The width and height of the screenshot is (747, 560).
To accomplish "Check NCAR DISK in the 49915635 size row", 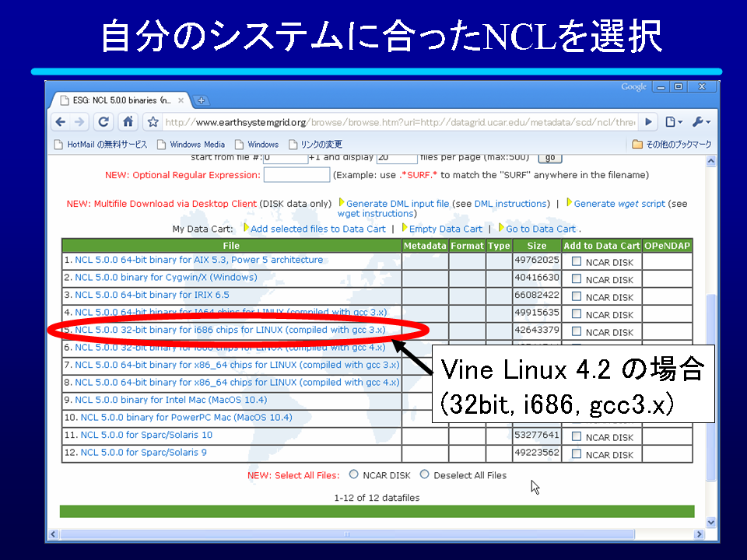I will click(x=577, y=314).
